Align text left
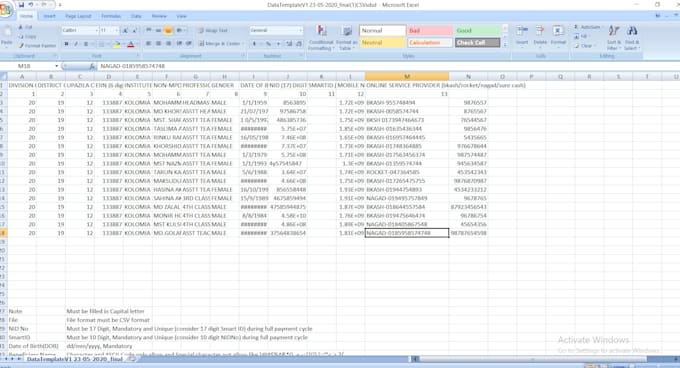This screenshot has width=680, height=368. [149, 44]
